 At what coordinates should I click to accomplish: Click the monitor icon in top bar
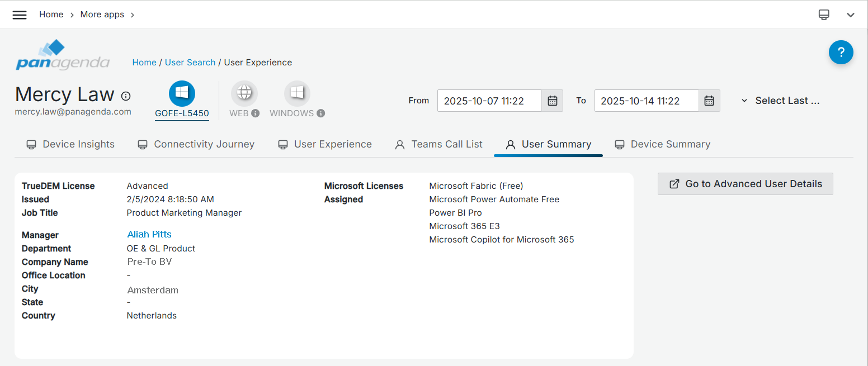[823, 15]
